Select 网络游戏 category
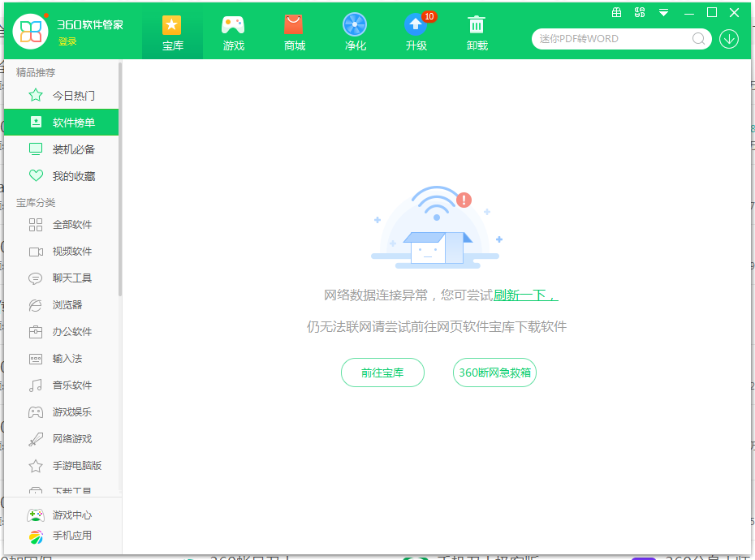Image resolution: width=755 pixels, height=560 pixels. point(61,439)
